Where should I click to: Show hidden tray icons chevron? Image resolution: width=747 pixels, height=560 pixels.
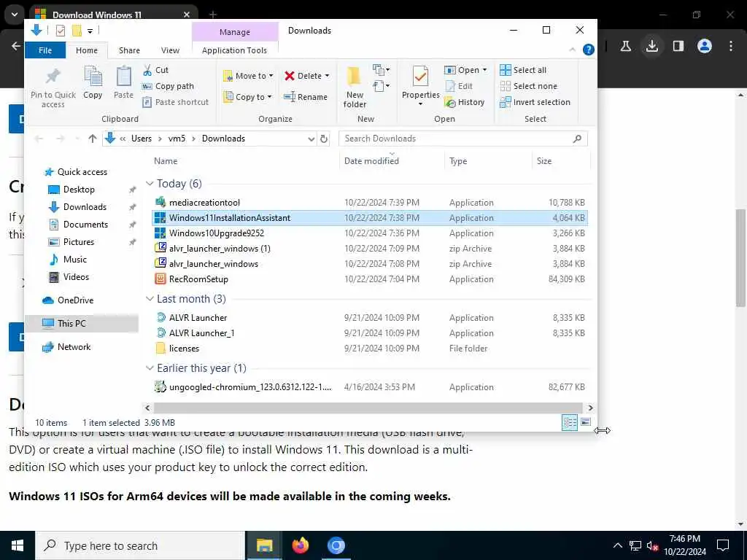coord(617,545)
